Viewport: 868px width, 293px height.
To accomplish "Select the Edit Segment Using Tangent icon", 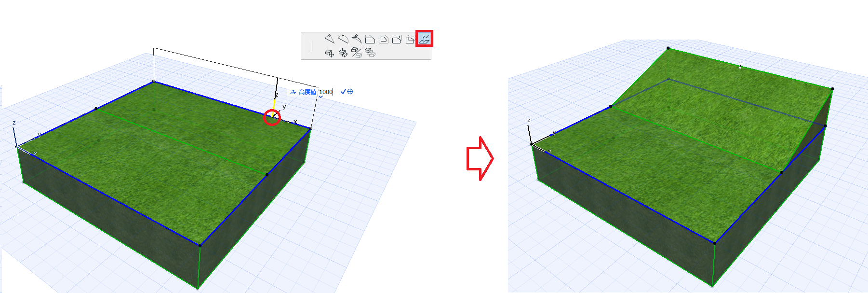I will [357, 39].
